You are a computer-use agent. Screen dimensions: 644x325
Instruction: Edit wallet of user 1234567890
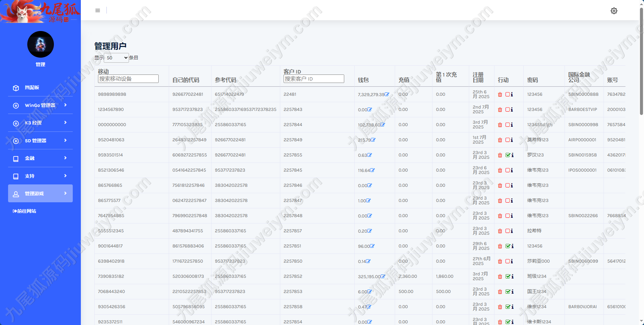[370, 110]
